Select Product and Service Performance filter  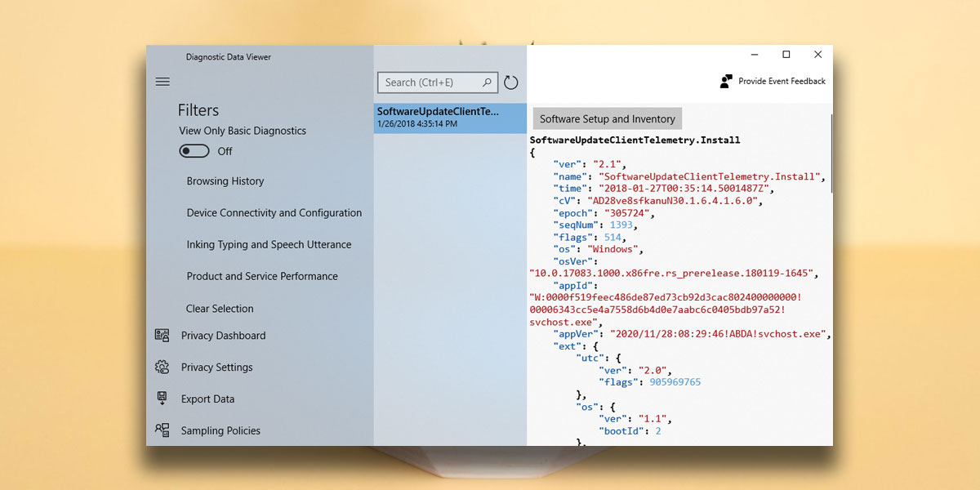(x=262, y=277)
